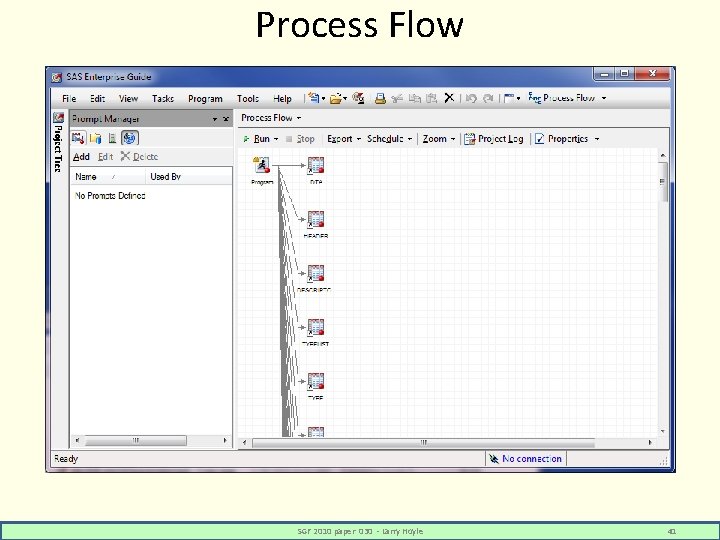Open the Edit menu
This screenshot has height=540, width=720.
(97, 99)
